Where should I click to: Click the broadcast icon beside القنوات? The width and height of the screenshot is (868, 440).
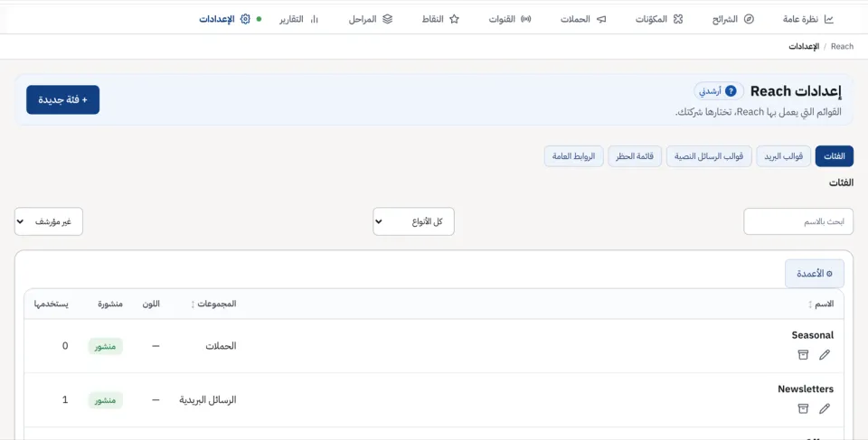(x=526, y=19)
